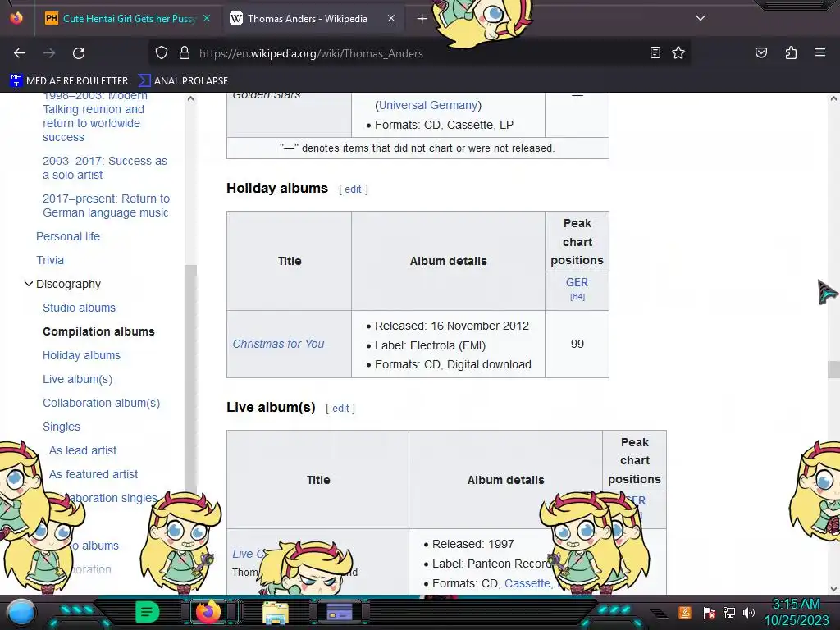Open the Cassette link in Live albums
The height and width of the screenshot is (630, 840).
(x=528, y=583)
